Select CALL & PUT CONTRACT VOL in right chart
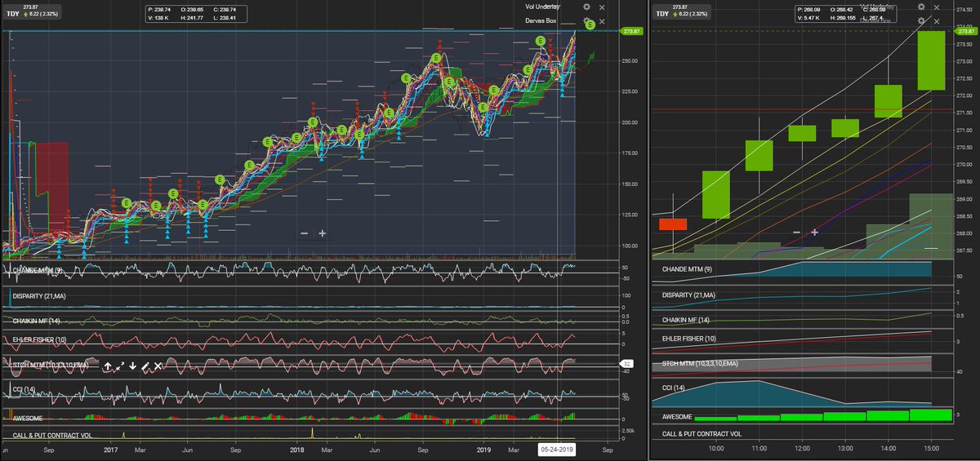 pyautogui.click(x=702, y=435)
